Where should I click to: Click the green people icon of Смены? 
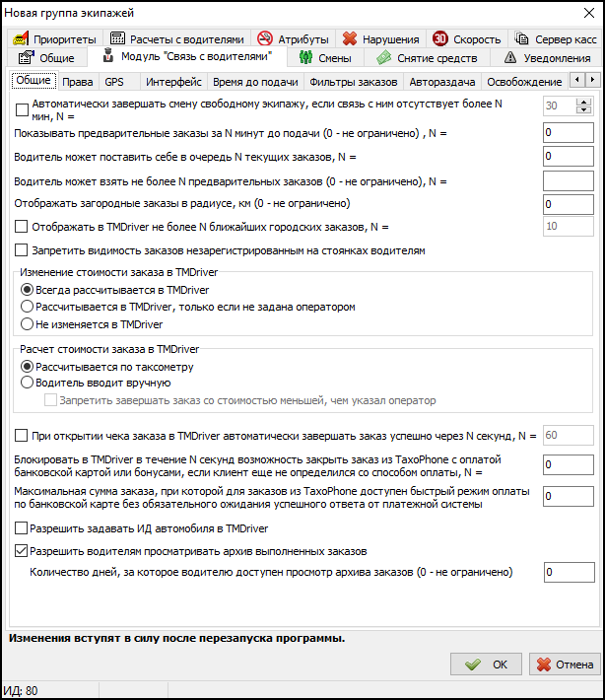point(305,57)
